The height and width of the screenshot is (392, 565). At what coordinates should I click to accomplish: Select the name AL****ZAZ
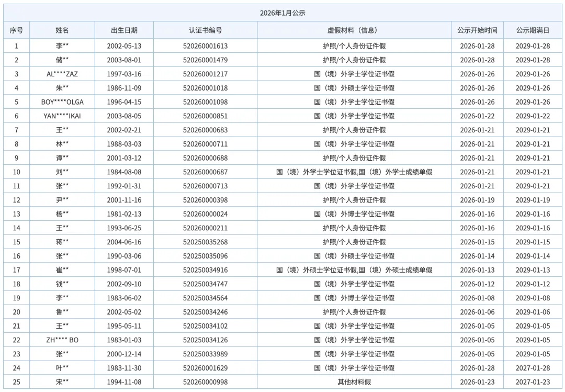point(62,74)
